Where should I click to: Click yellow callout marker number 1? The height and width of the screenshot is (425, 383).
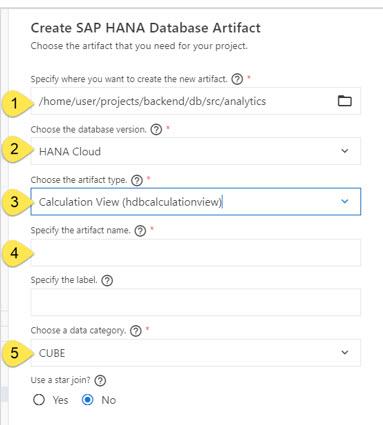coord(17,103)
